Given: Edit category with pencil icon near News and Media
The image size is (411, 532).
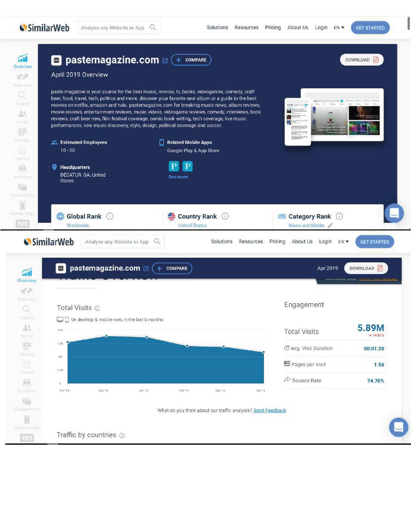Looking at the screenshot, I should click(x=330, y=225).
